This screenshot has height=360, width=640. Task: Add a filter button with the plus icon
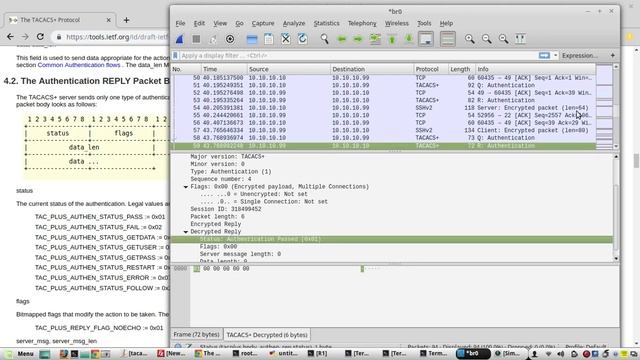613,56
